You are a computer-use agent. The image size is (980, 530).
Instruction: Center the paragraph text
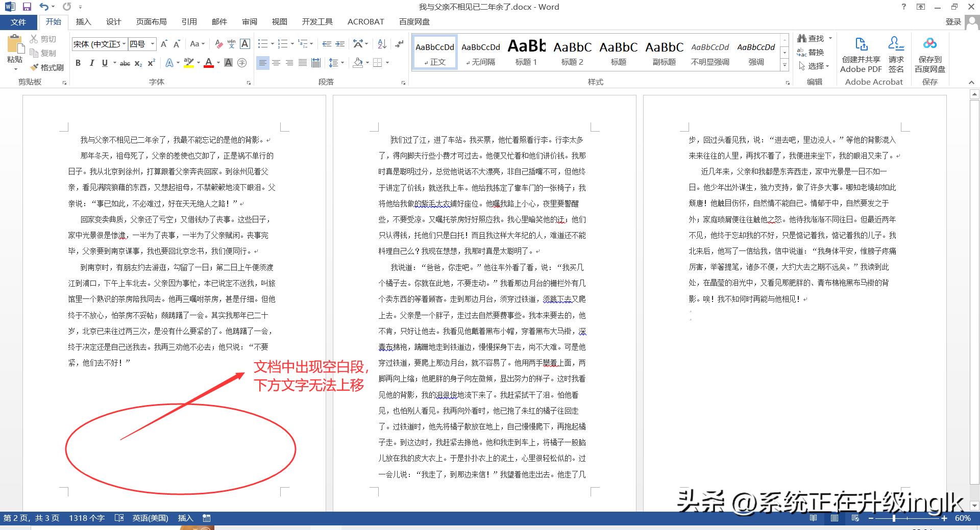276,63
